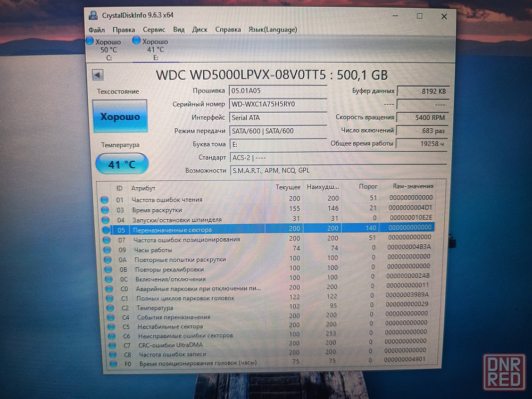Viewport: 532px width, 399px height.
Task: Open the Справка menu
Action: pos(228,30)
